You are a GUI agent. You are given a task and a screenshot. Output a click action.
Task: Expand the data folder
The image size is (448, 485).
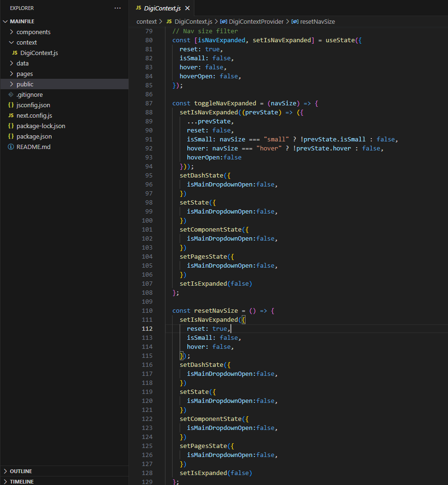coord(22,64)
